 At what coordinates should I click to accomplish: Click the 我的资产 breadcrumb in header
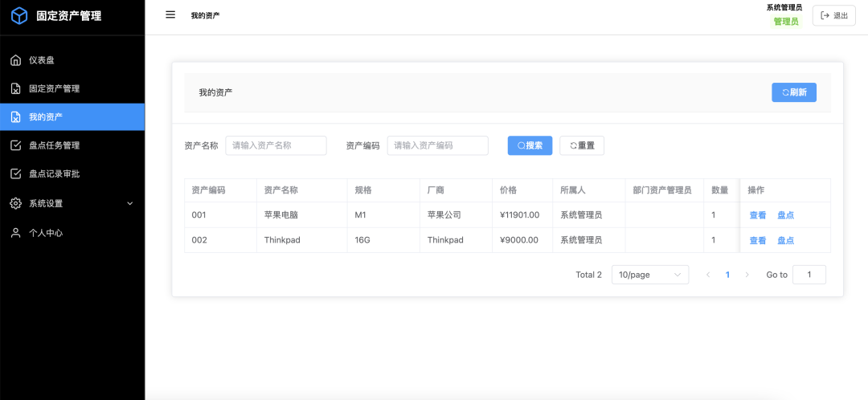206,15
